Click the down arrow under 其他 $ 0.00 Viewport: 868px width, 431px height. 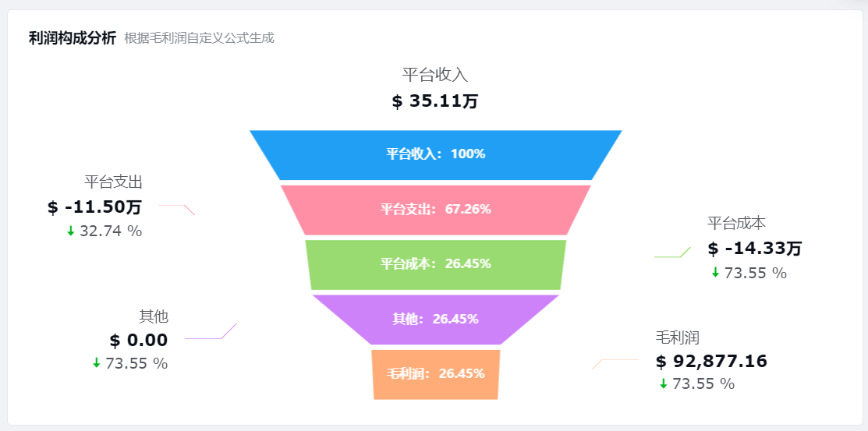tap(97, 363)
